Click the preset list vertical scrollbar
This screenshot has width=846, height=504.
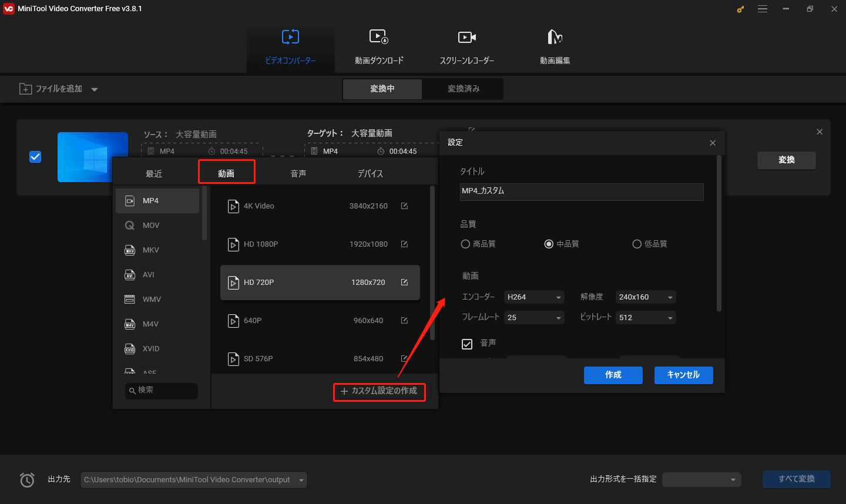tap(432, 263)
